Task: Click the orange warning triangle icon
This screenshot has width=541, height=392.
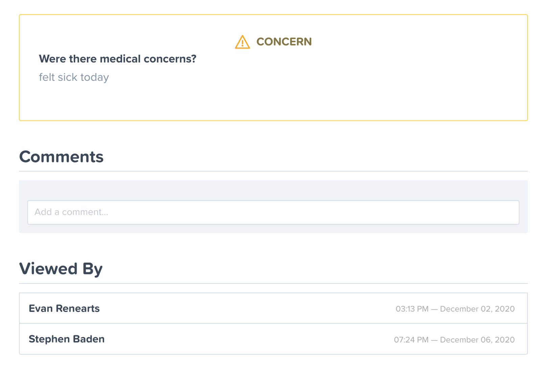Action: click(242, 42)
